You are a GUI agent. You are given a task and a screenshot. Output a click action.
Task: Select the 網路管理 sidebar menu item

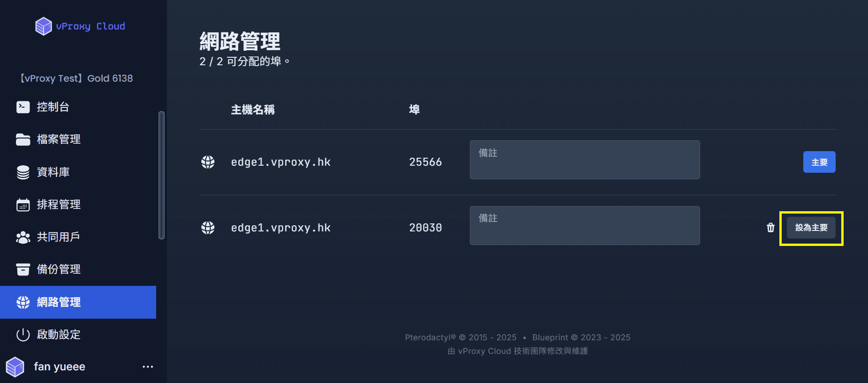(78, 302)
